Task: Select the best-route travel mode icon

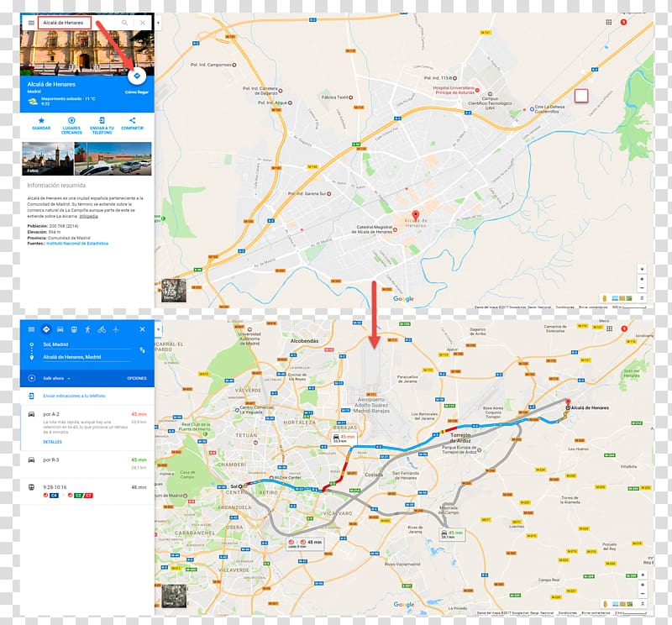Action: [x=46, y=329]
